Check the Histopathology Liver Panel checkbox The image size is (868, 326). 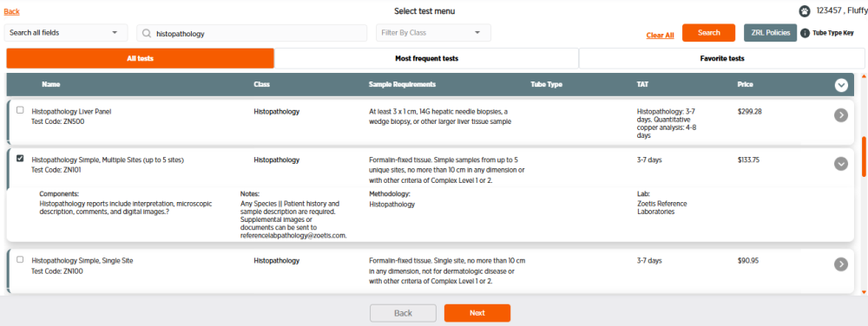click(x=21, y=110)
